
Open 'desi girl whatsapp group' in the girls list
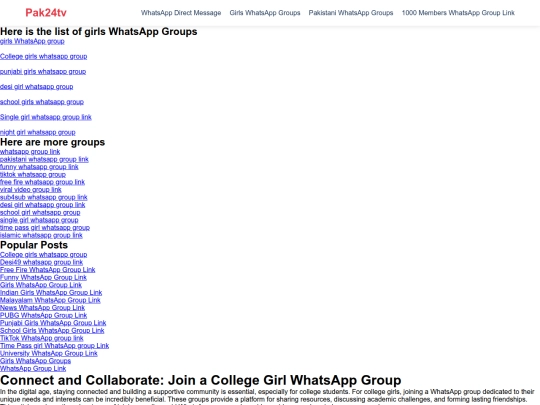37,87
